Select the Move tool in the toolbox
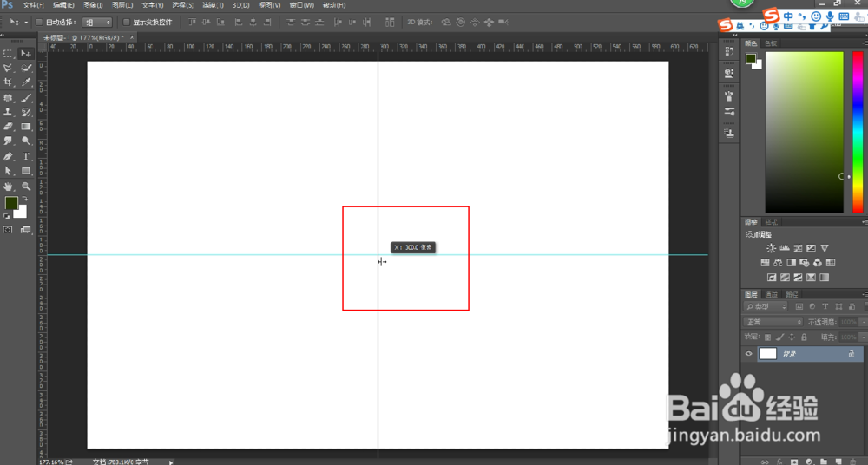The image size is (868, 465). tap(25, 54)
